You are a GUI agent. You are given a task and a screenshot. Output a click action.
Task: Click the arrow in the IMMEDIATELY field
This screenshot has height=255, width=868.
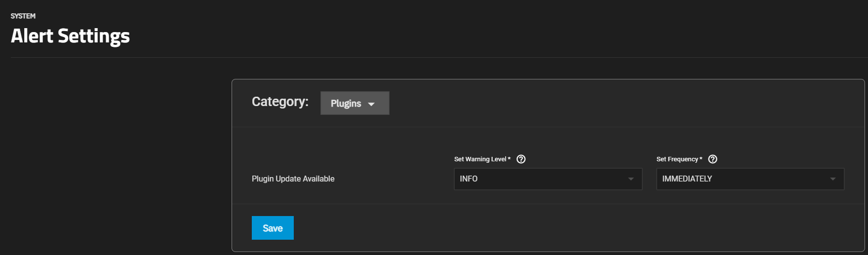tap(833, 179)
